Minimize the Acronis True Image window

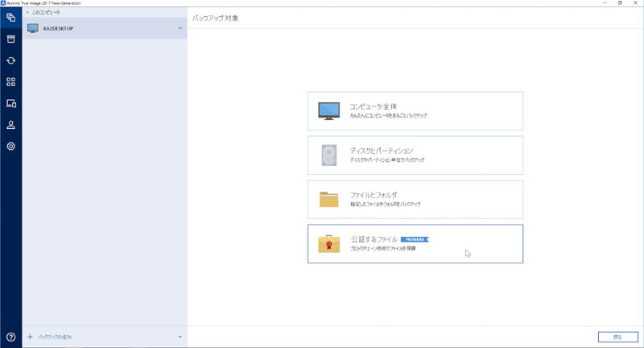[x=605, y=3]
